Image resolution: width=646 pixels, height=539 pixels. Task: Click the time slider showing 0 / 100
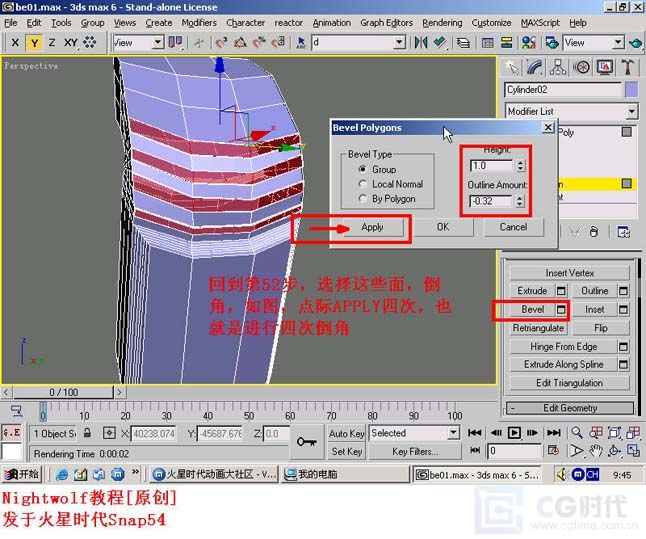(63, 392)
